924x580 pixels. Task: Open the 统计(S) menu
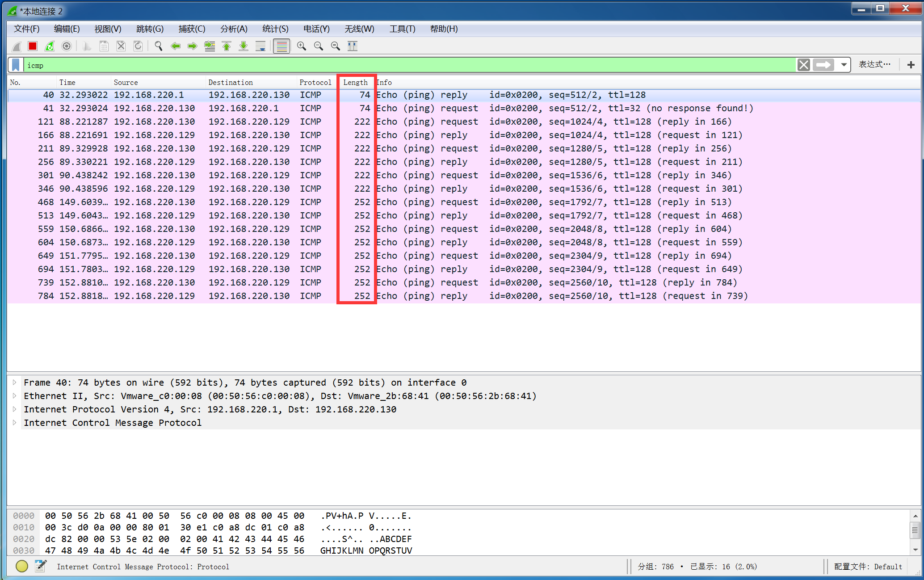(x=275, y=29)
